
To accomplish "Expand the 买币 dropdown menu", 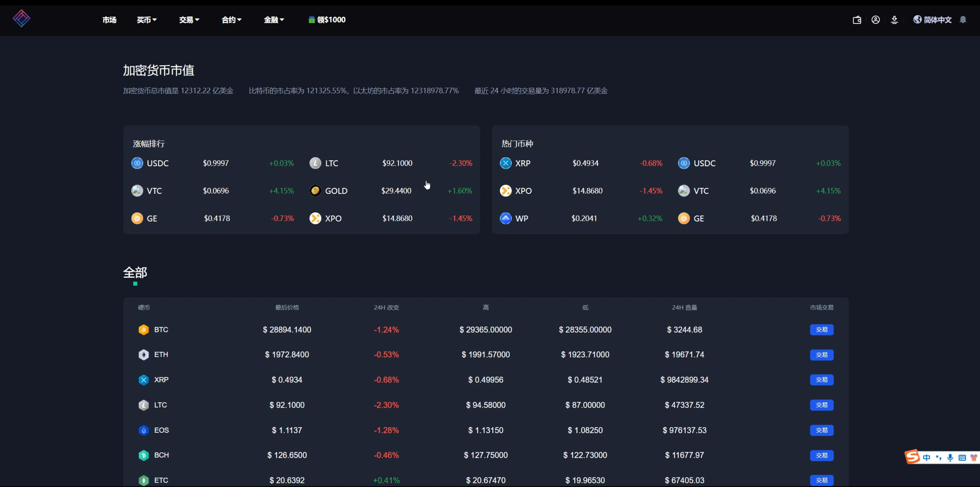I will point(146,20).
